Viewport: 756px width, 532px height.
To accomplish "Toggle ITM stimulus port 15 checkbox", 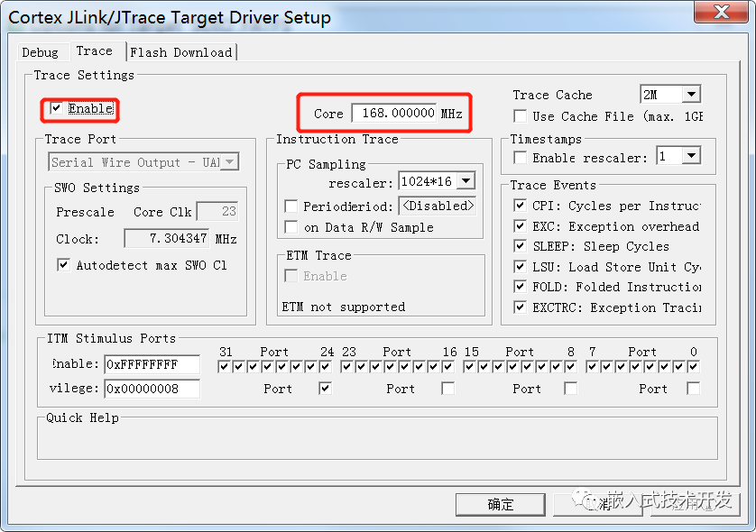I will click(x=468, y=367).
